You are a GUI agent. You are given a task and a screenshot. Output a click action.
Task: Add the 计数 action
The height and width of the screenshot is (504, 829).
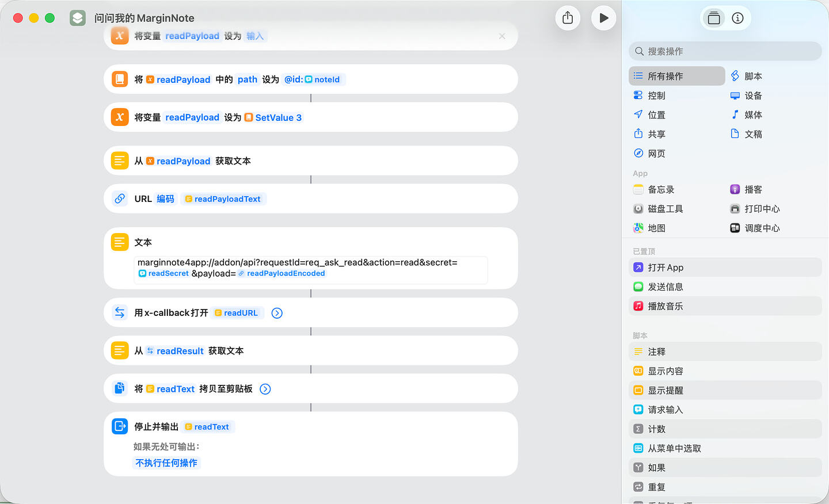coord(725,429)
